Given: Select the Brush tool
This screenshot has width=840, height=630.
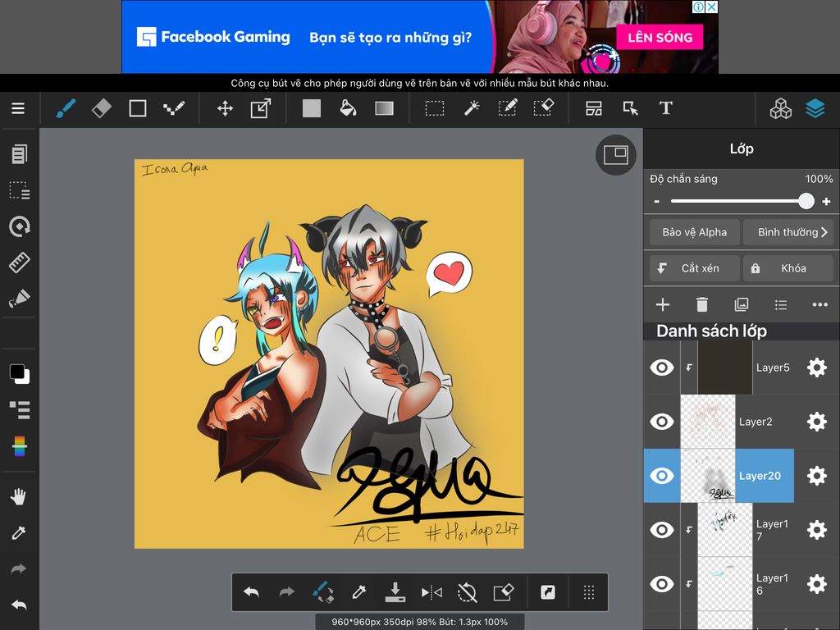Looking at the screenshot, I should tap(66, 109).
